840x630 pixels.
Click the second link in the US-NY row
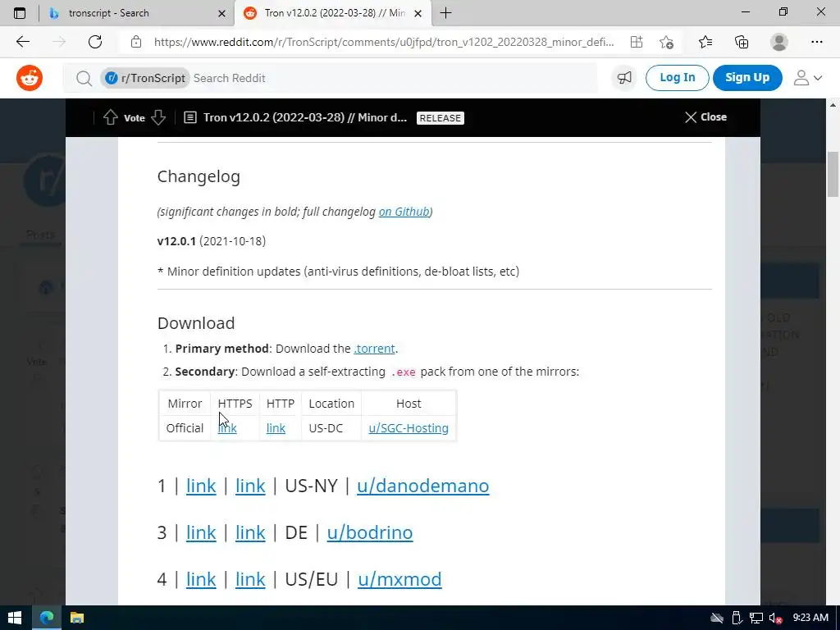[x=250, y=486]
